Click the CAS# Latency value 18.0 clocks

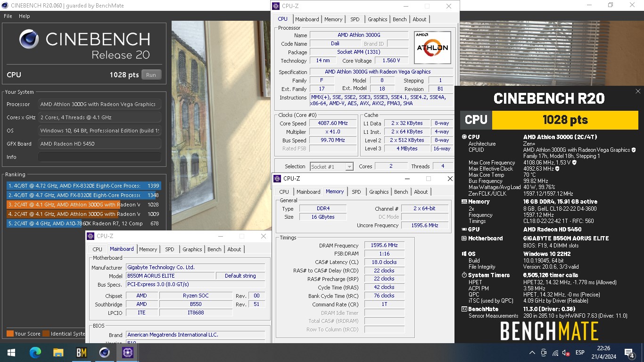pyautogui.click(x=384, y=262)
